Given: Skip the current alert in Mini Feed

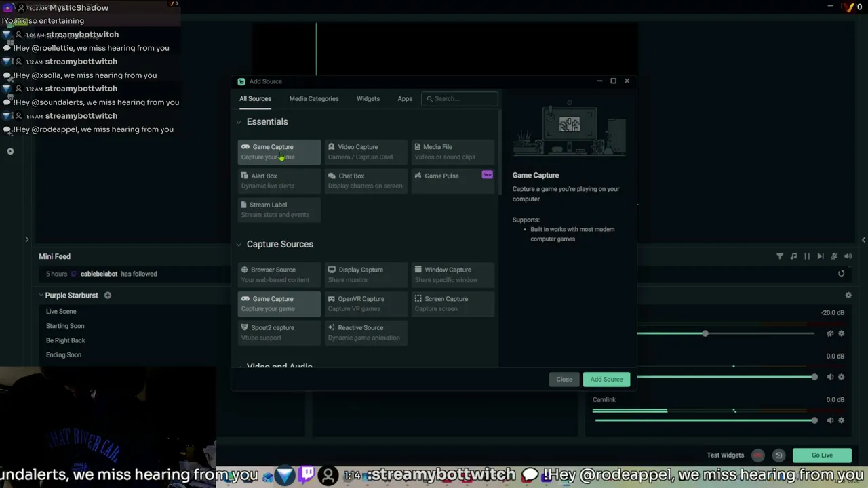Looking at the screenshot, I should (x=821, y=256).
